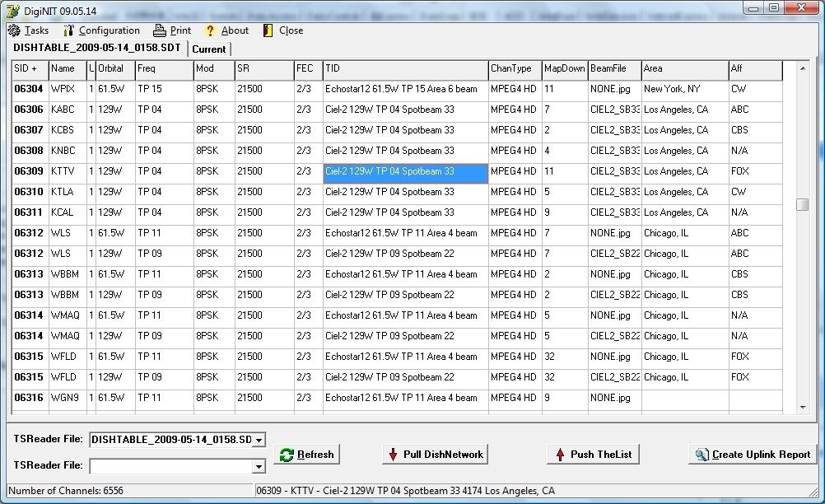Click the Number of Channels: 6556 status text

(66, 491)
